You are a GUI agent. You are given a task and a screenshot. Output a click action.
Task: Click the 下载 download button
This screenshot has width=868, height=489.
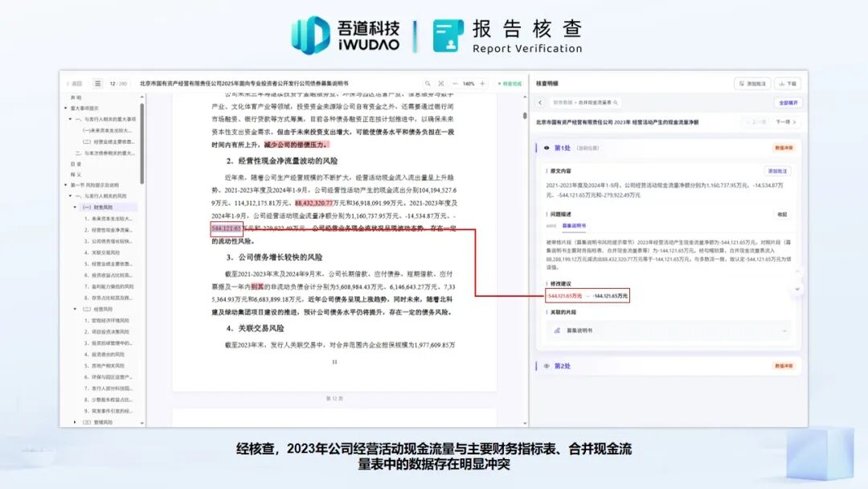coord(788,84)
